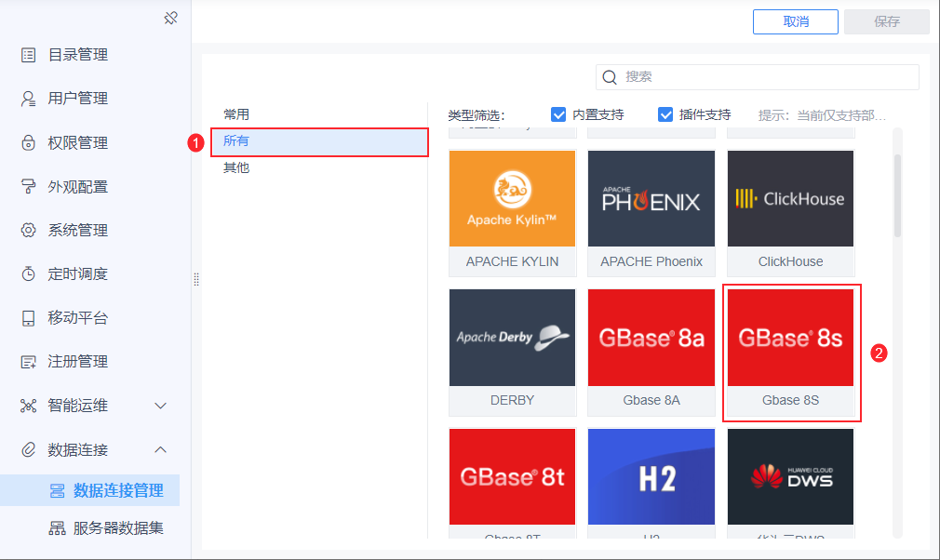940x560 pixels.
Task: Select the GBase 8t logo tile
Action: 512,477
